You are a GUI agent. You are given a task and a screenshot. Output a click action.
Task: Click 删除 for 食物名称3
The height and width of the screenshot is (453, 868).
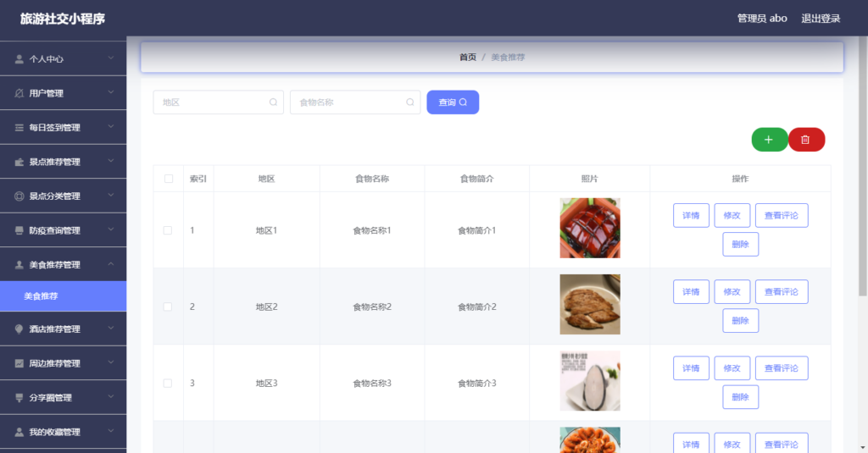point(741,397)
